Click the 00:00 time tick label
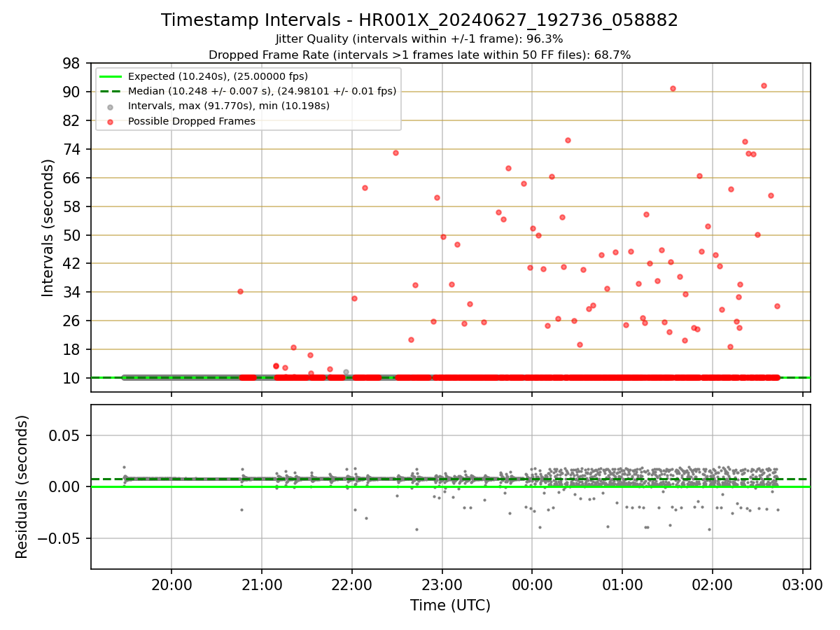 click(x=532, y=584)
